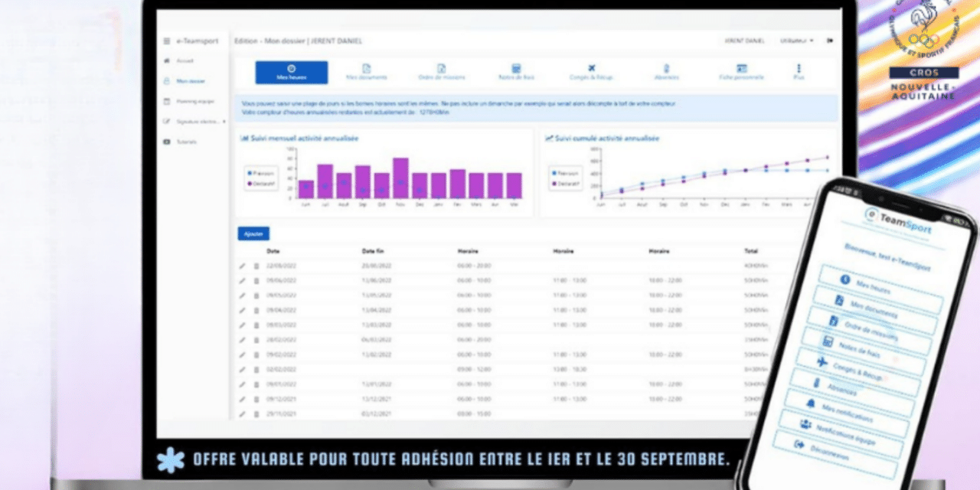Screen dimensions: 980x490
Task: Click the Date column header
Action: click(273, 250)
